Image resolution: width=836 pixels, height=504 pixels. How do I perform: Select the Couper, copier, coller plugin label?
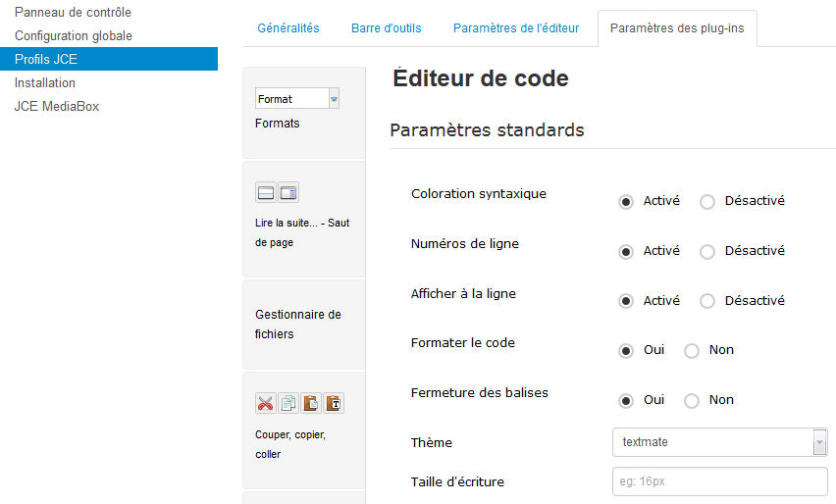pyautogui.click(x=290, y=444)
